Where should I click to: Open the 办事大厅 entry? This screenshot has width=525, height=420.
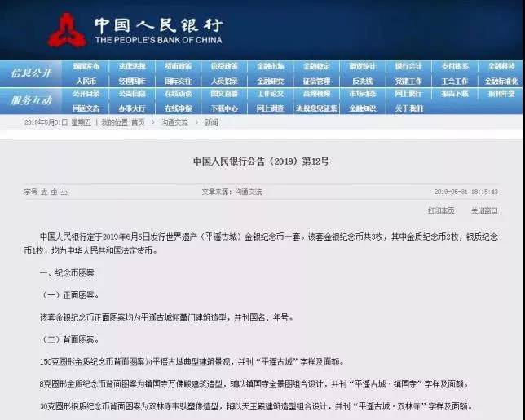(x=132, y=108)
